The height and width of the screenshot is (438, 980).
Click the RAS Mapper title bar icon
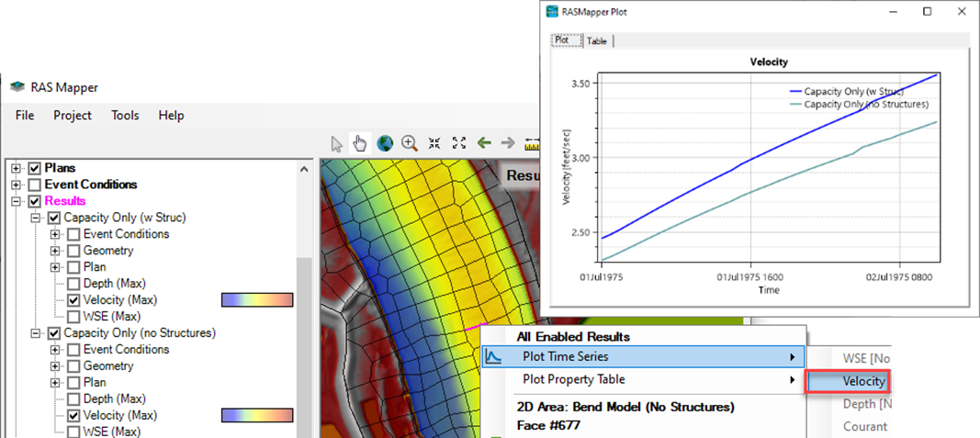tap(17, 87)
